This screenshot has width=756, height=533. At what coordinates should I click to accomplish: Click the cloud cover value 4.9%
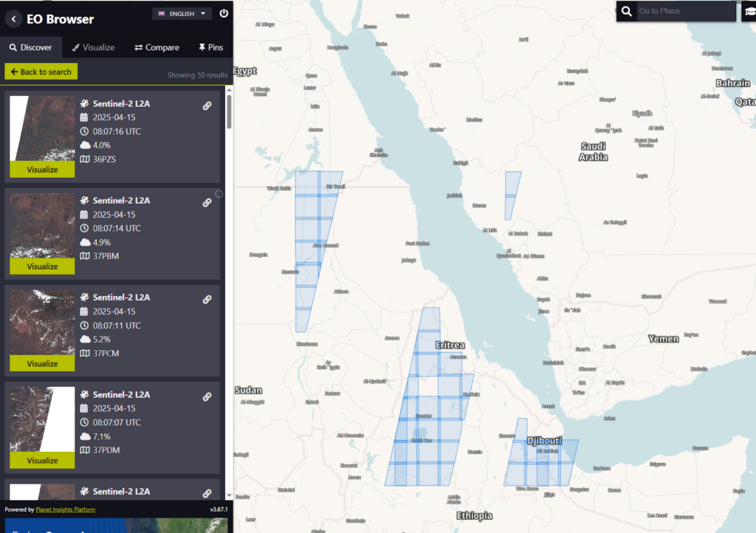pyautogui.click(x=102, y=242)
